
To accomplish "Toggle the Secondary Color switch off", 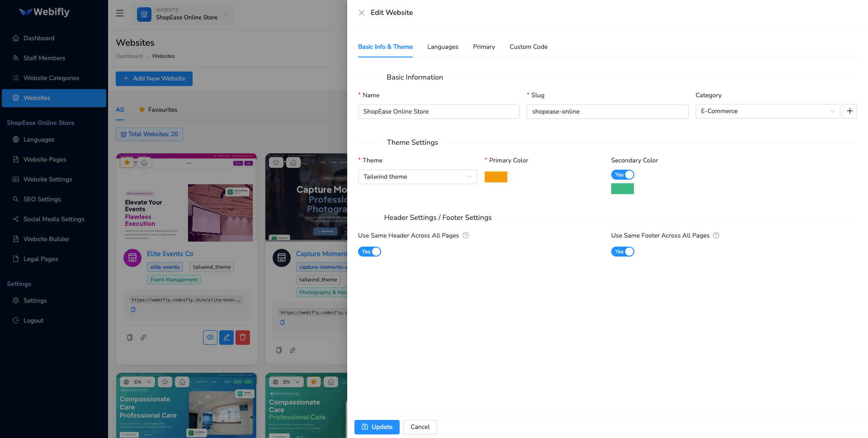I will (623, 175).
